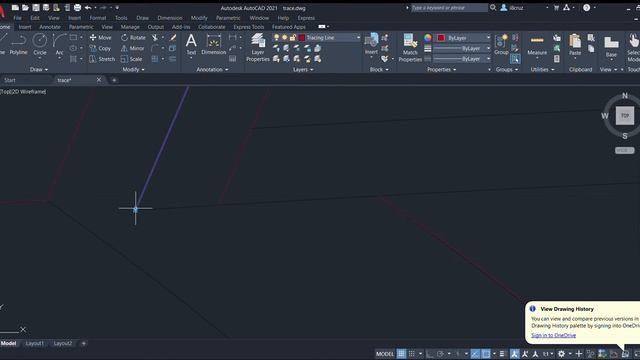Expand the Utilities panel
Screen dimensions: 640x360
click(x=542, y=69)
